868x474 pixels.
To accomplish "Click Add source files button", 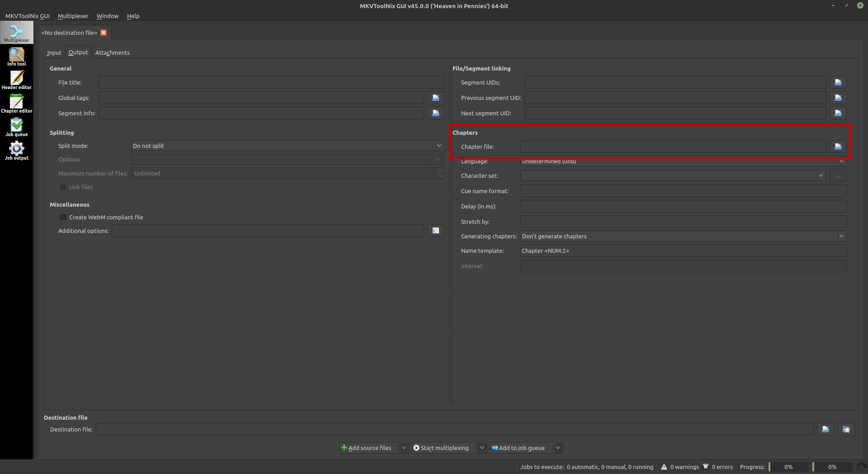I will [369, 448].
